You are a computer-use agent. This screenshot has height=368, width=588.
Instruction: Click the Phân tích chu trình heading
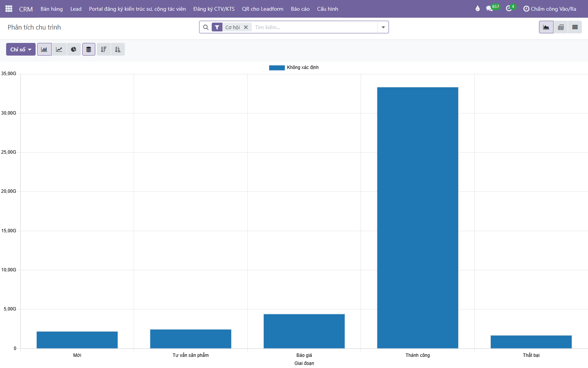[34, 27]
